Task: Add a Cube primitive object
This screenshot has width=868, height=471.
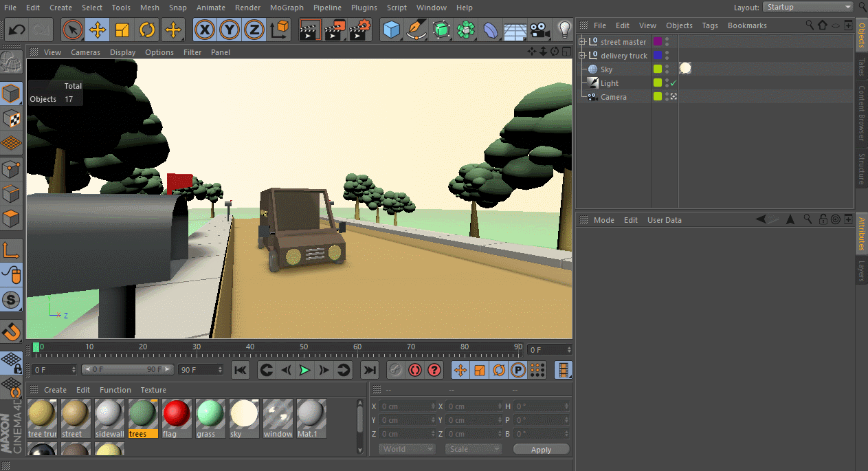Action: pos(392,30)
